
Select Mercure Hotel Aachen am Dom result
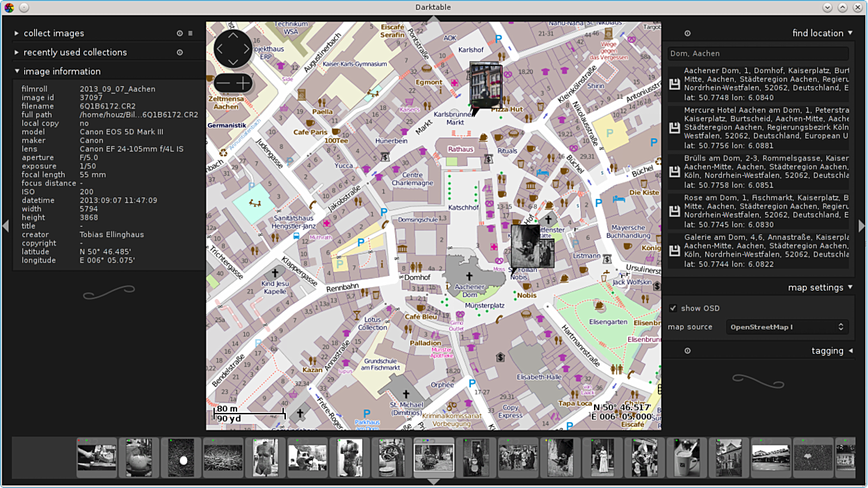tap(765, 128)
